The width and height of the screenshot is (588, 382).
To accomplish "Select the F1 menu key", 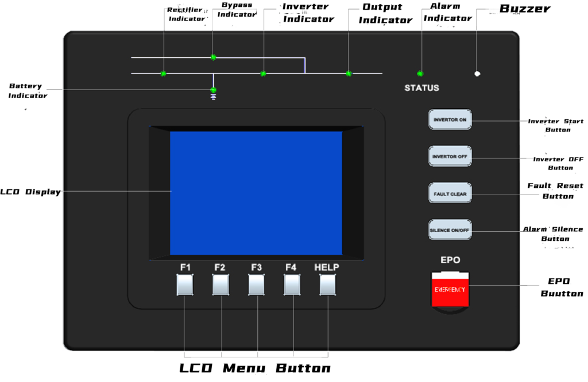I will [x=185, y=285].
